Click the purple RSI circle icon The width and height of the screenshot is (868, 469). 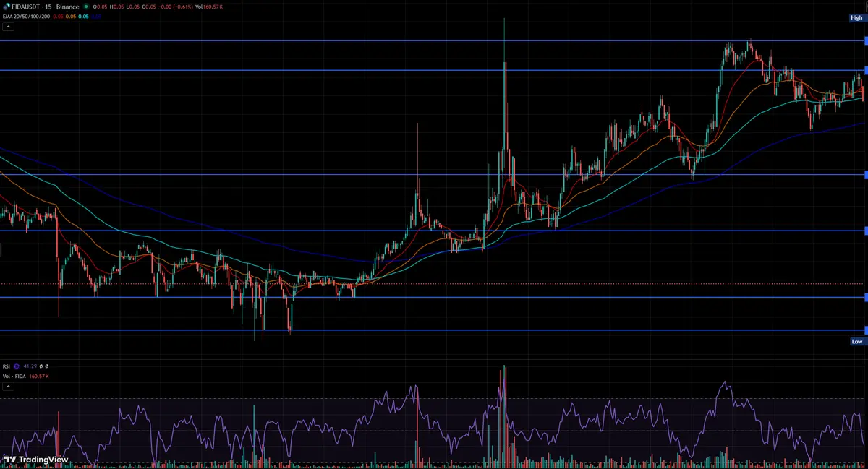click(17, 366)
